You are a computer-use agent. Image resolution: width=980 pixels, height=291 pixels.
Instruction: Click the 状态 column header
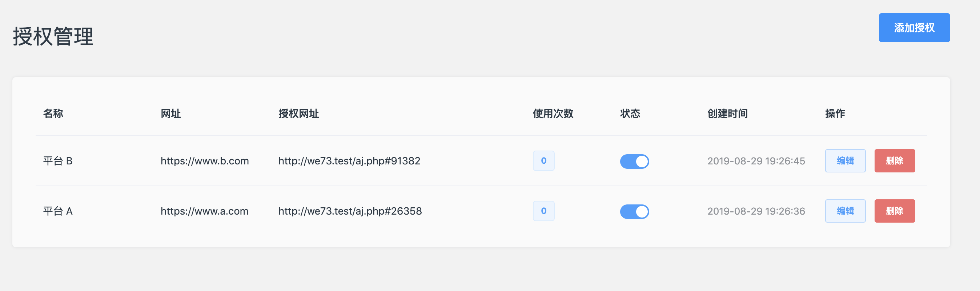click(630, 113)
